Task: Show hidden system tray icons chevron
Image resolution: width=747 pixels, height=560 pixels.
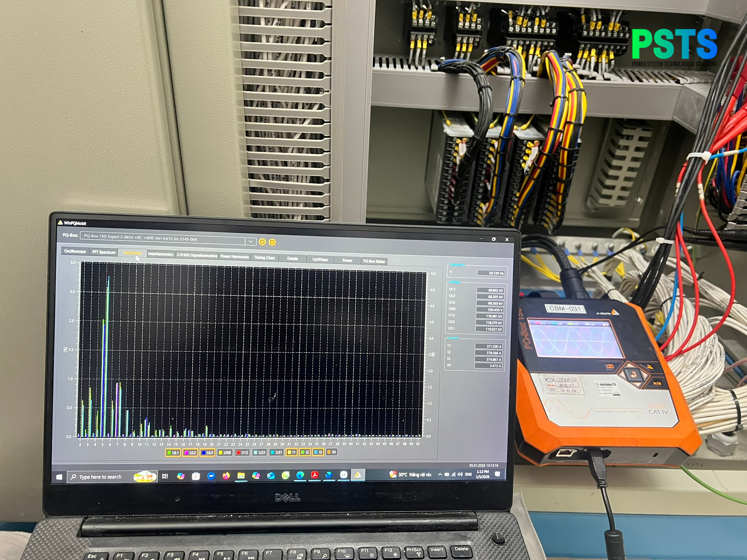Action: click(440, 474)
